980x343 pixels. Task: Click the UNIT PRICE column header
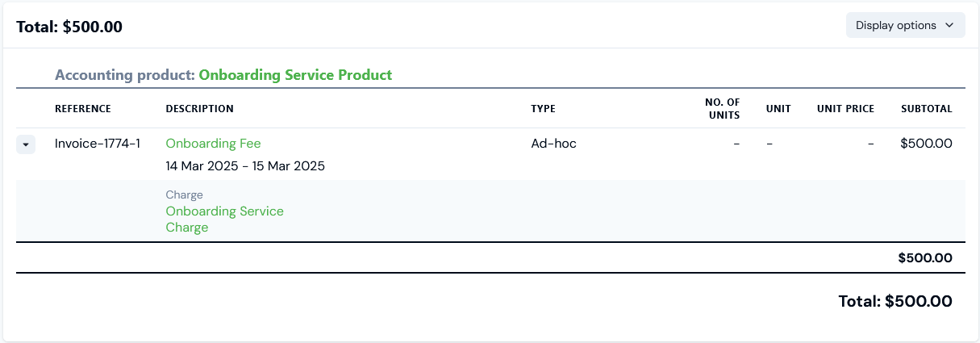(845, 109)
